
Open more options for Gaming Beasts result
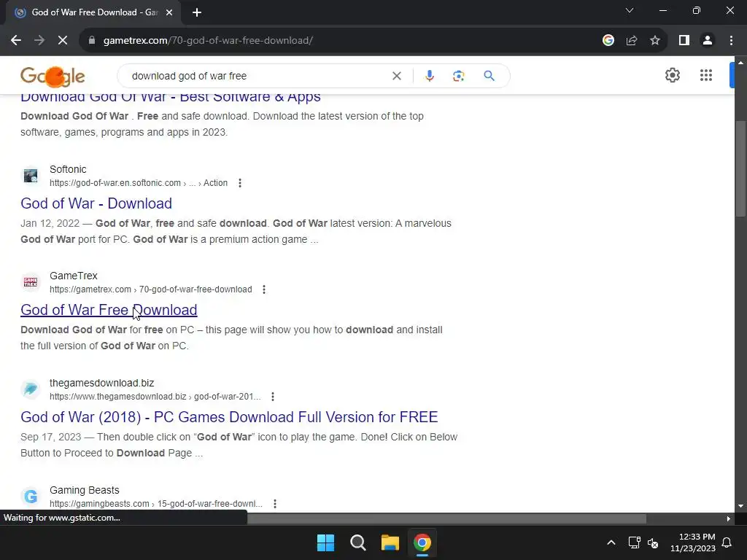pos(275,504)
